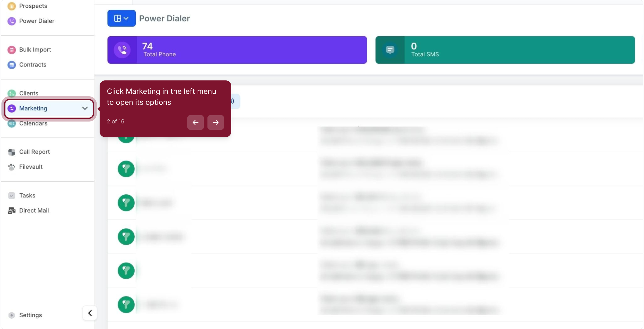This screenshot has width=644, height=329.
Task: Open the blue layout view dropdown
Action: pos(121,18)
